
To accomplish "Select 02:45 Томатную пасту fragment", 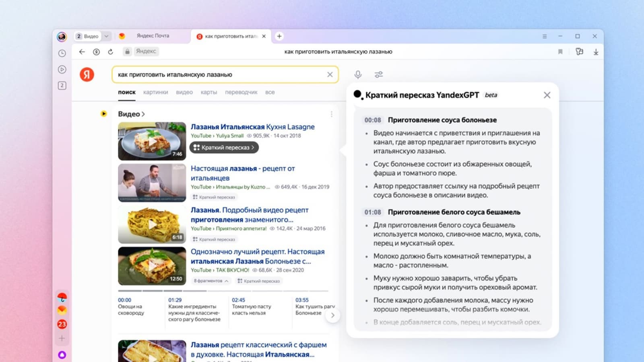I will (252, 306).
